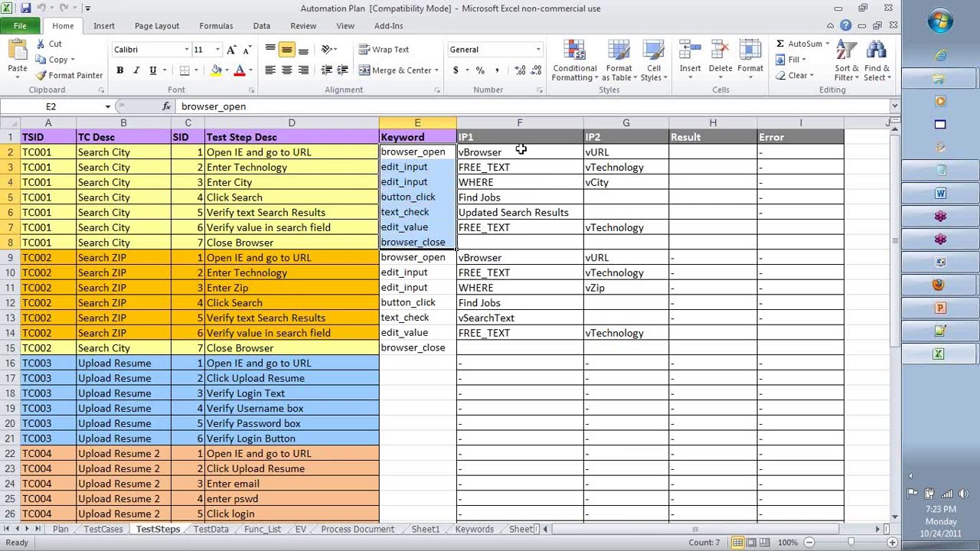Apply Comma Style
The height and width of the screenshot is (551, 980).
pos(497,70)
